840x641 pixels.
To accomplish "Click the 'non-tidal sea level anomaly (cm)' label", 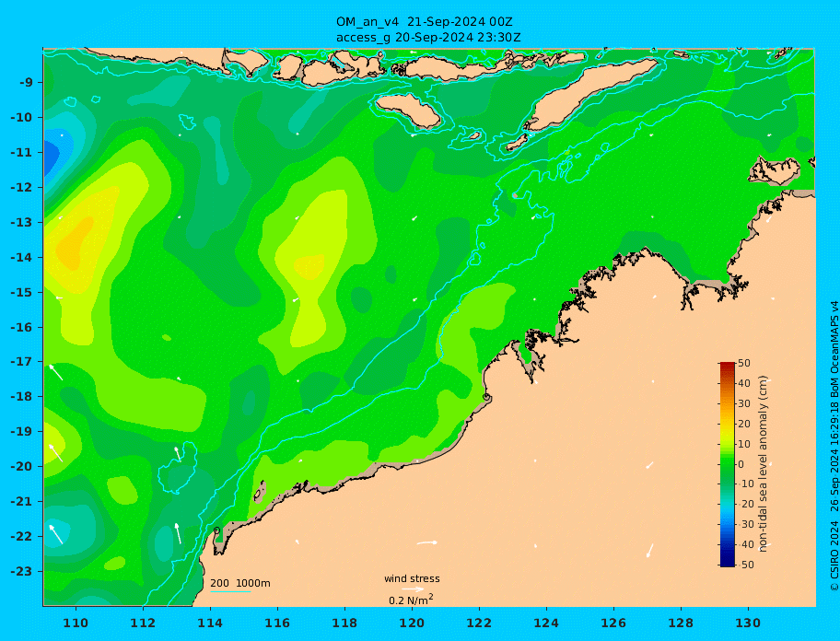I will 764,464.
